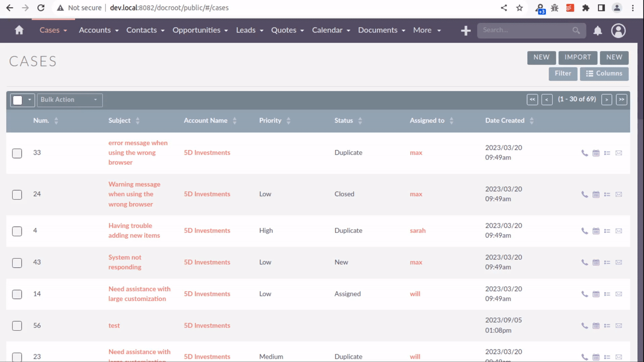The image size is (644, 362).
Task: Go to the home dashboard icon
Action: [18, 29]
